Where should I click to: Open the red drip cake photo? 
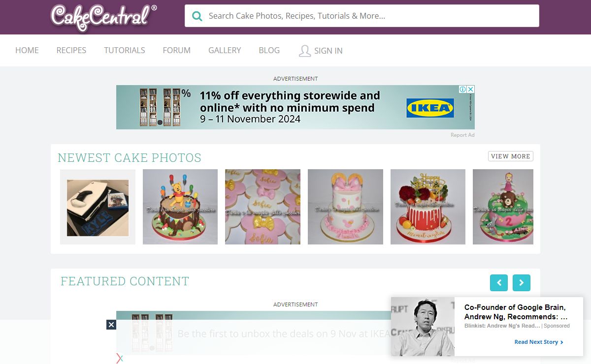[428, 207]
